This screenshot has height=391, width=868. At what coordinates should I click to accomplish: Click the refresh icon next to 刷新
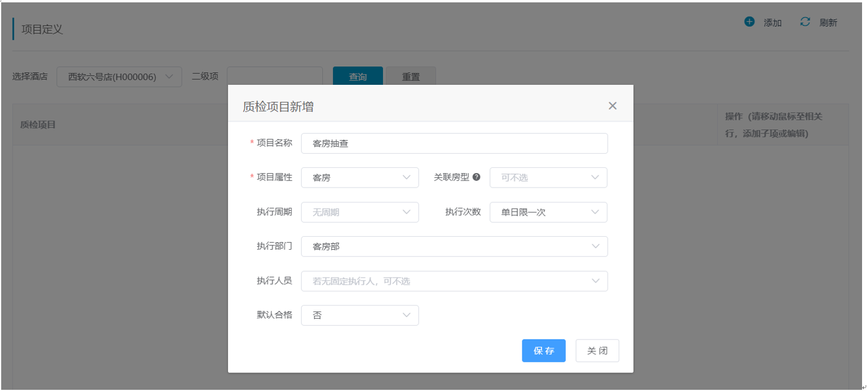[805, 22]
